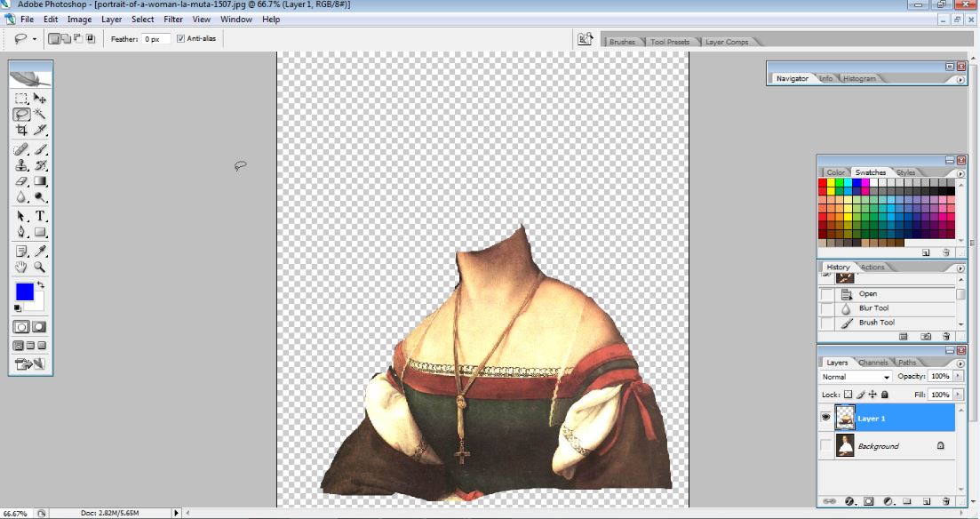Select the Move tool
This screenshot has width=980, height=519.
tap(39, 98)
